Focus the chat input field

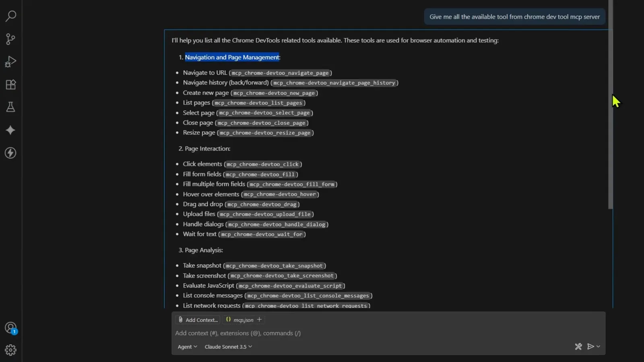388,333
